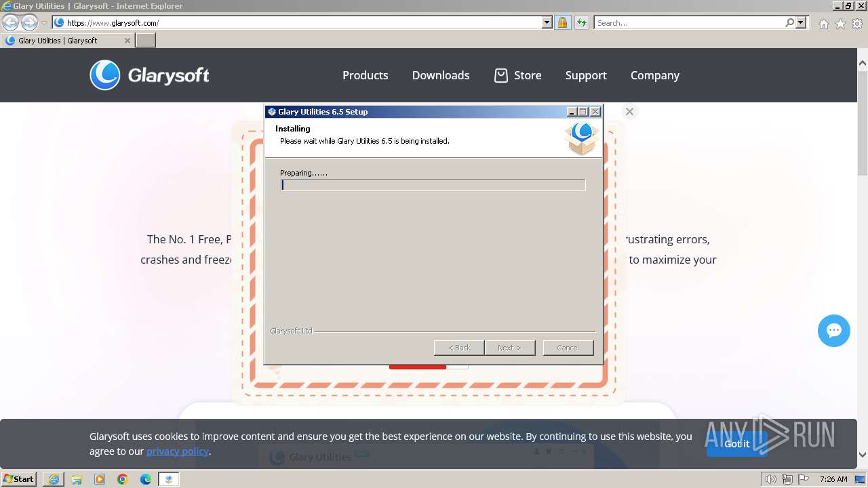Screen dimensions: 868x488
Task: Click the Glary Utilities installer box icon
Action: coord(582,138)
